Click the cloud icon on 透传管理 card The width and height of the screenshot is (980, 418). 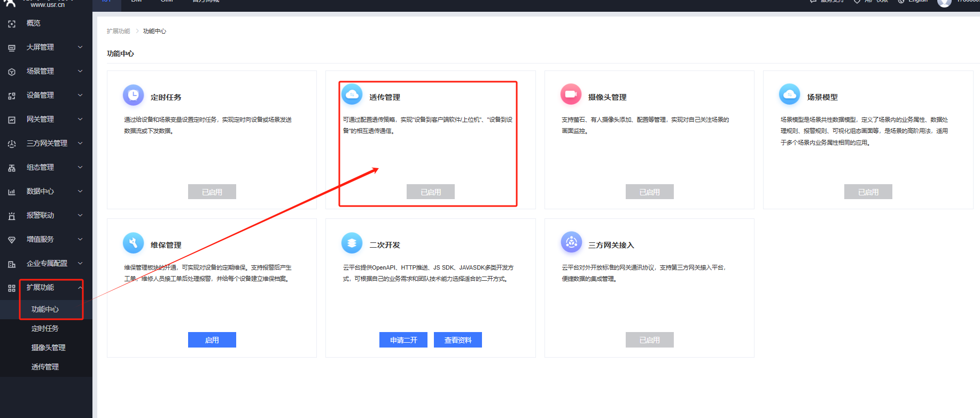(x=352, y=94)
